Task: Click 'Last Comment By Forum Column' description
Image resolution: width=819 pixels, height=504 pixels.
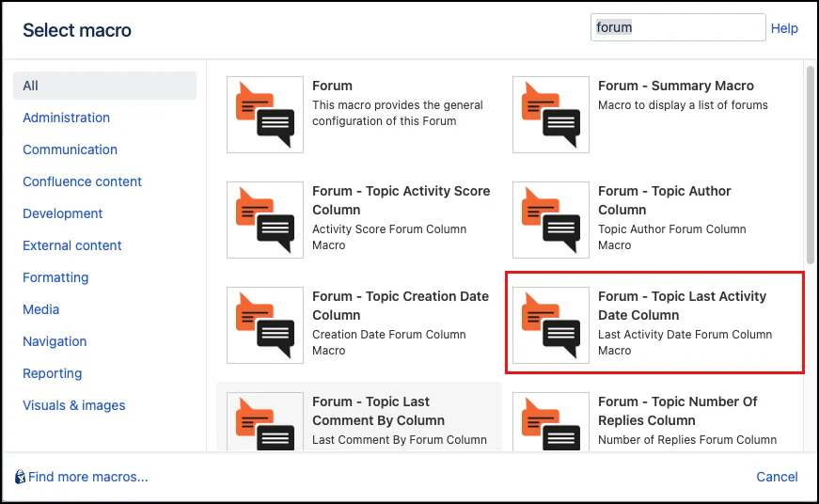Action: [x=400, y=440]
